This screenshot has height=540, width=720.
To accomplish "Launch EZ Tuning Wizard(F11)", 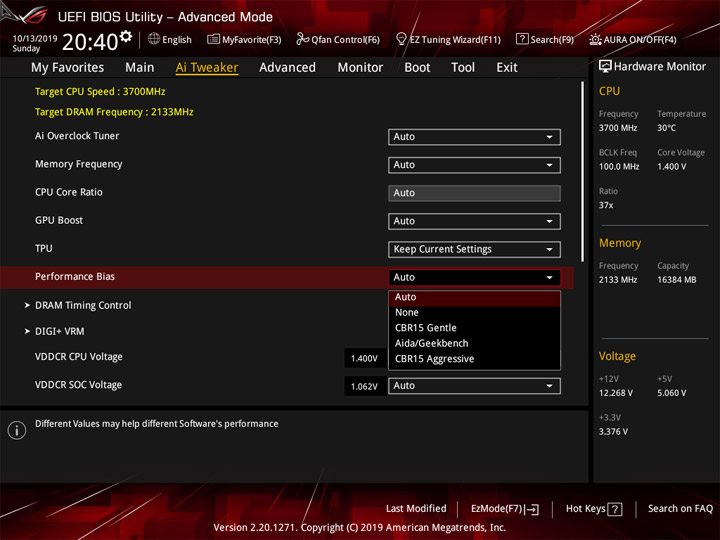I will tap(448, 39).
